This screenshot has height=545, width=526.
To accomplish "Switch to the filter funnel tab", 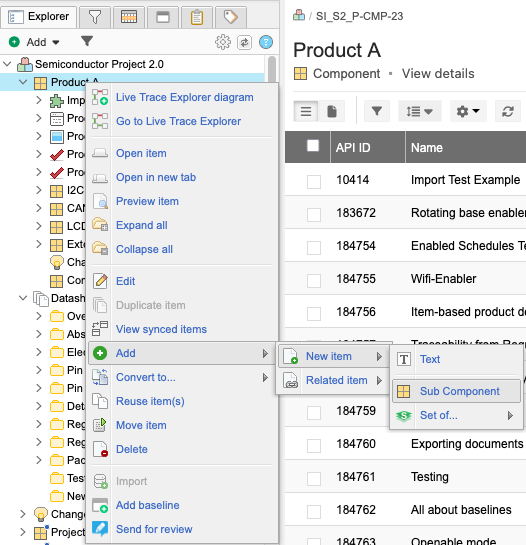I will (95, 16).
